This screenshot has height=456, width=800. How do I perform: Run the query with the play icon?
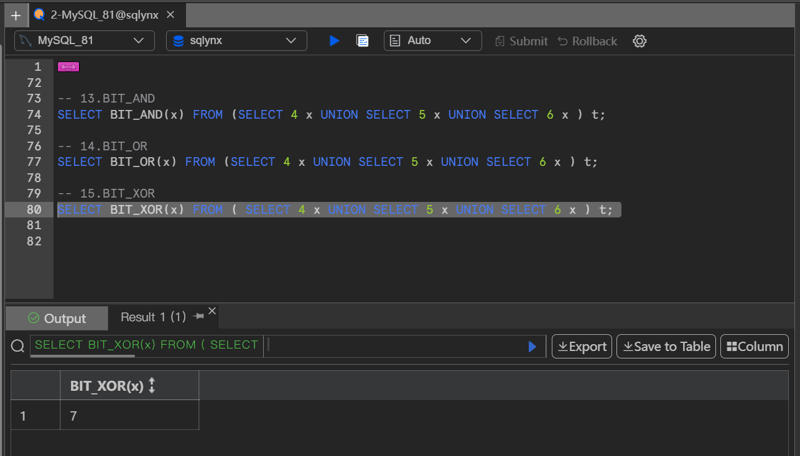pyautogui.click(x=334, y=41)
